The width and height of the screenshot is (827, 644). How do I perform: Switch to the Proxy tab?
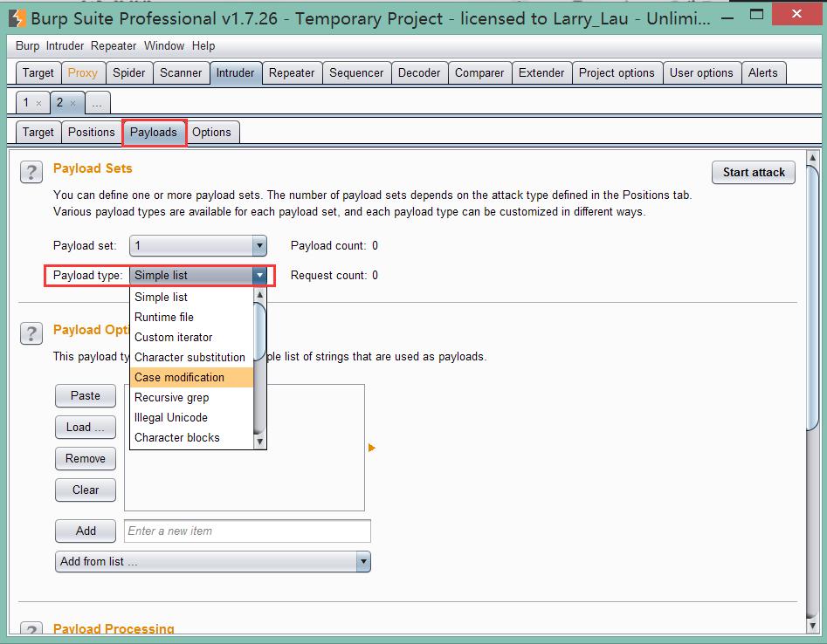(83, 72)
